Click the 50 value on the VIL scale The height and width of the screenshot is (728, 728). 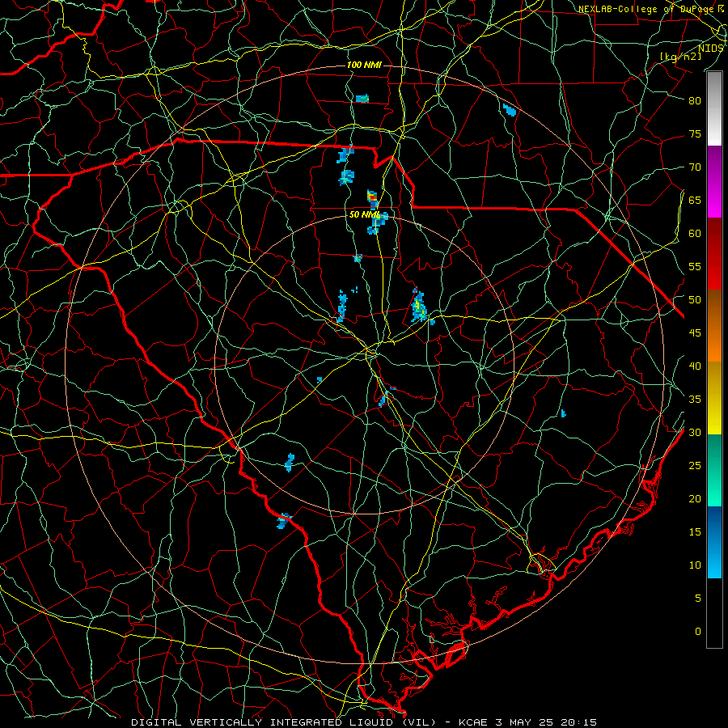pyautogui.click(x=695, y=300)
